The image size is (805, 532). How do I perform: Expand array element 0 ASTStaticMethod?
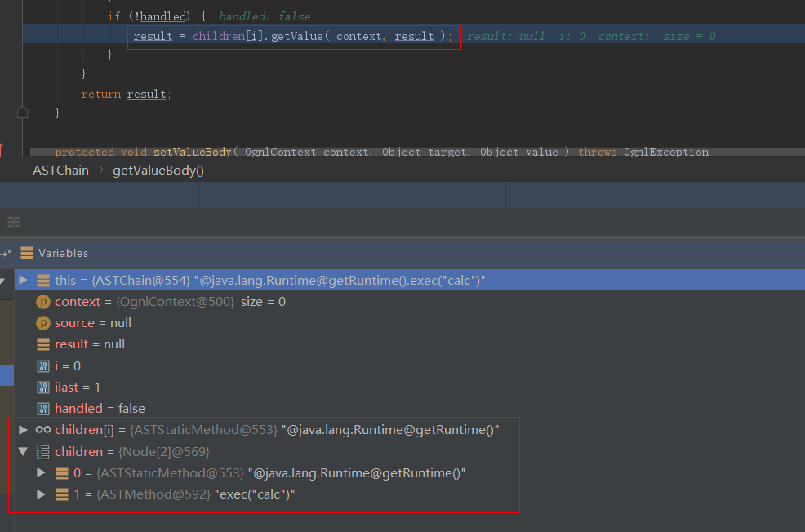click(42, 472)
